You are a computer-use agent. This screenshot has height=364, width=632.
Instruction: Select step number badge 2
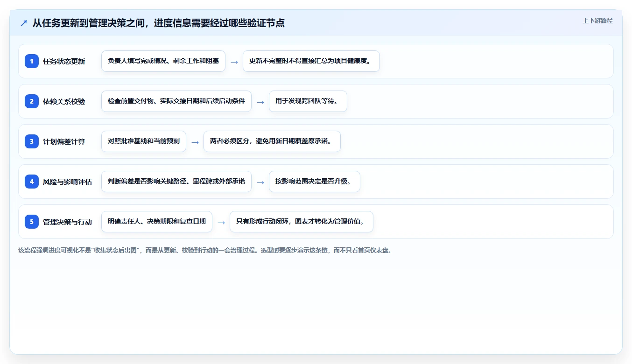coord(32,101)
